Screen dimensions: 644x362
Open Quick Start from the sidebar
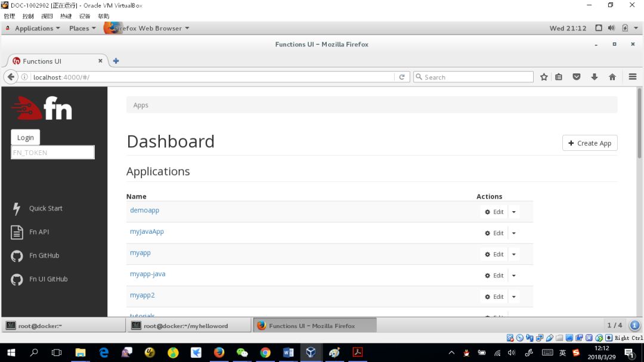click(x=45, y=208)
